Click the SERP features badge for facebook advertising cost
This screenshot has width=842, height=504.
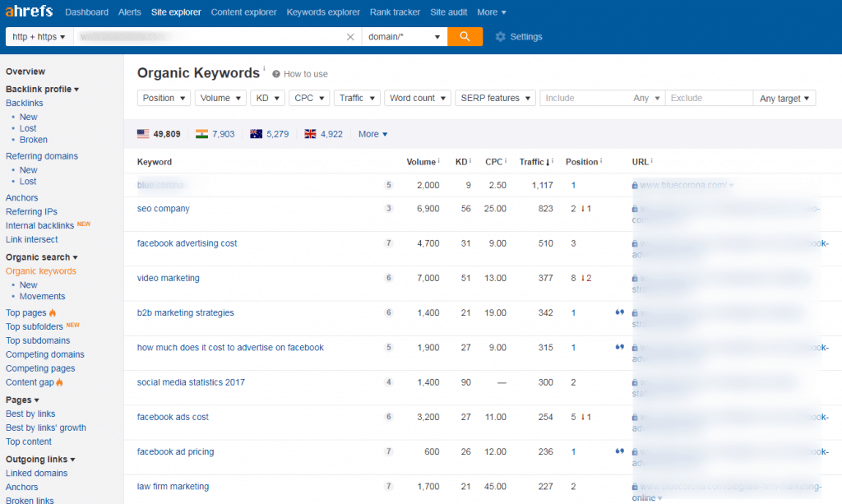click(x=389, y=243)
